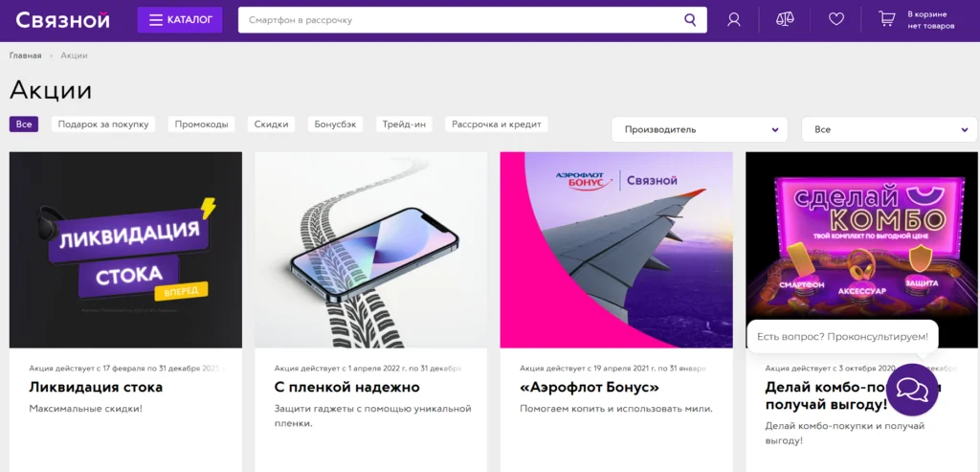Open the chat bubbles consultant button
The width and height of the screenshot is (980, 472).
click(912, 390)
